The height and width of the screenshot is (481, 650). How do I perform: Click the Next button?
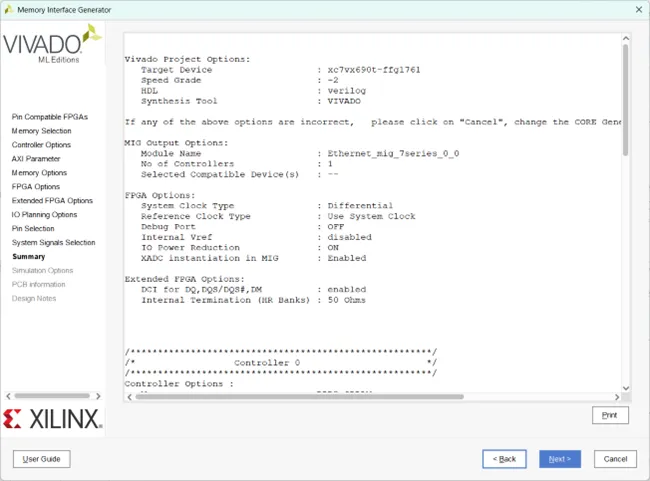click(560, 459)
